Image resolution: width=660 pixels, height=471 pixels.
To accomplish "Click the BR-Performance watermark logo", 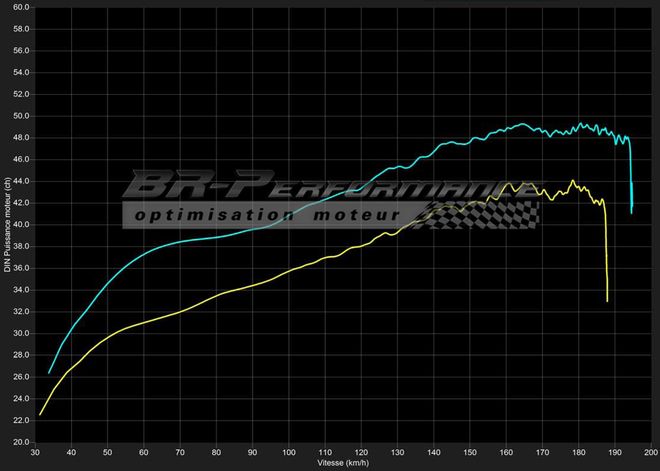I will (330, 187).
